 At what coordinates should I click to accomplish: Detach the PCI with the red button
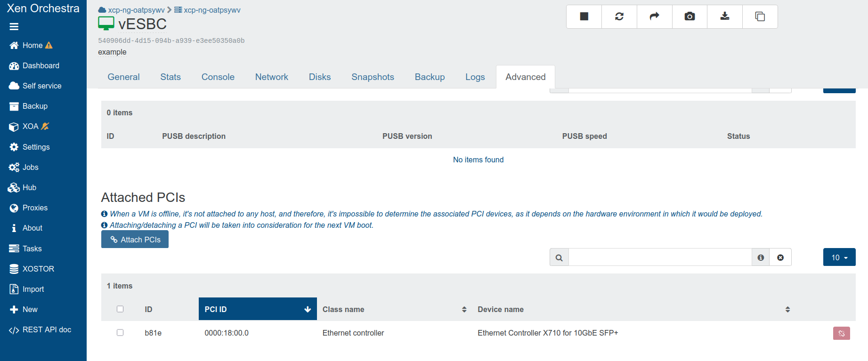point(841,333)
